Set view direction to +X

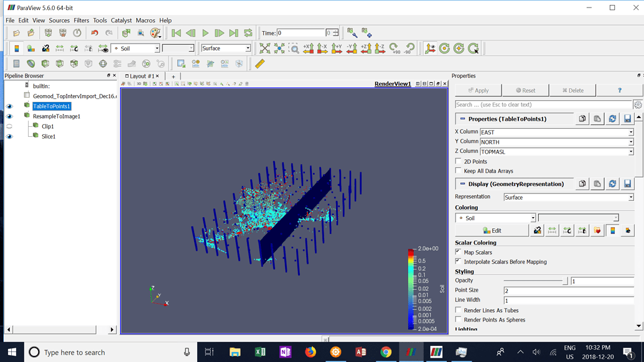309,49
